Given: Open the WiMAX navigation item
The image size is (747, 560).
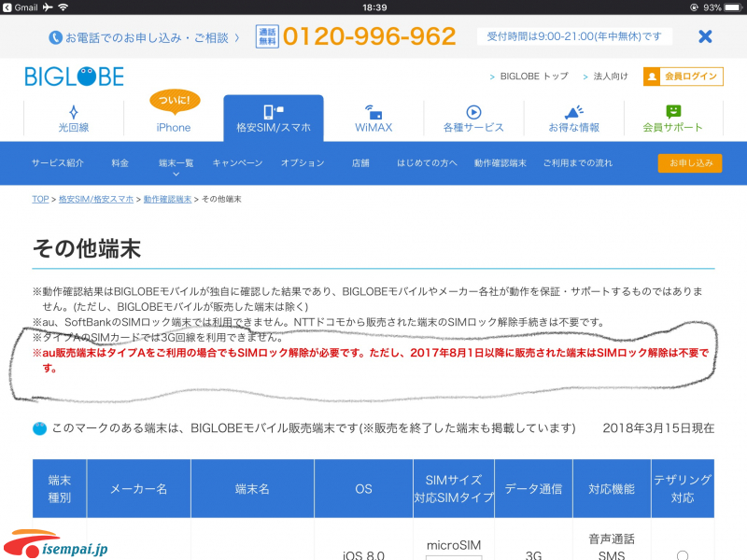Looking at the screenshot, I should (373, 119).
